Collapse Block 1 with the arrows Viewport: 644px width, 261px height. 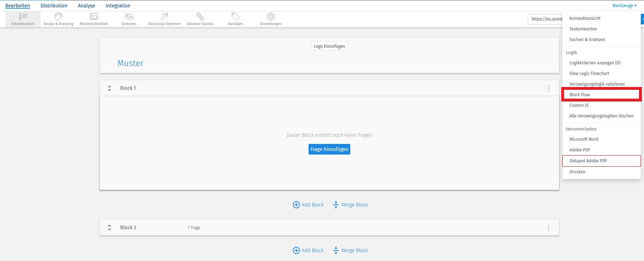point(110,88)
